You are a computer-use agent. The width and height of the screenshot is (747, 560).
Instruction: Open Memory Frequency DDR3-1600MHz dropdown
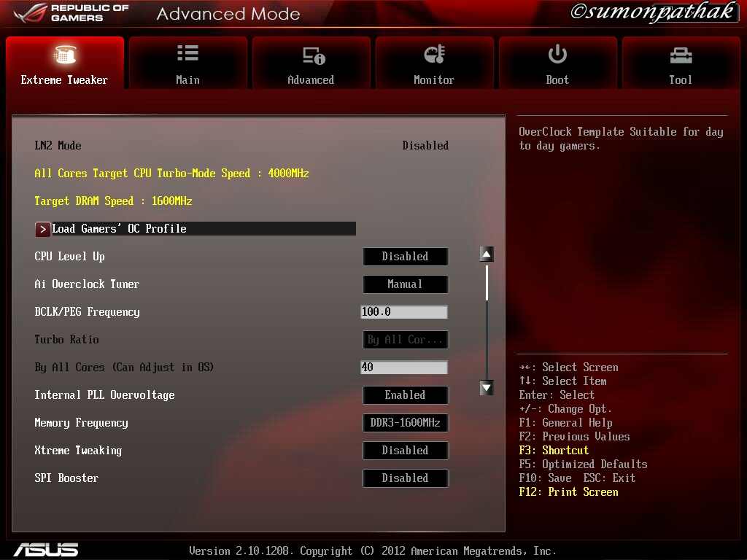coord(405,423)
